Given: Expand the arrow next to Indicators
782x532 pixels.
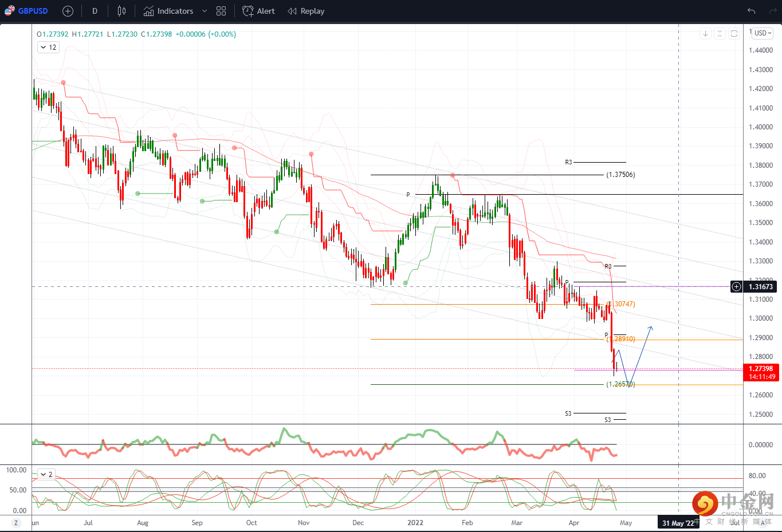Looking at the screenshot, I should 205,11.
